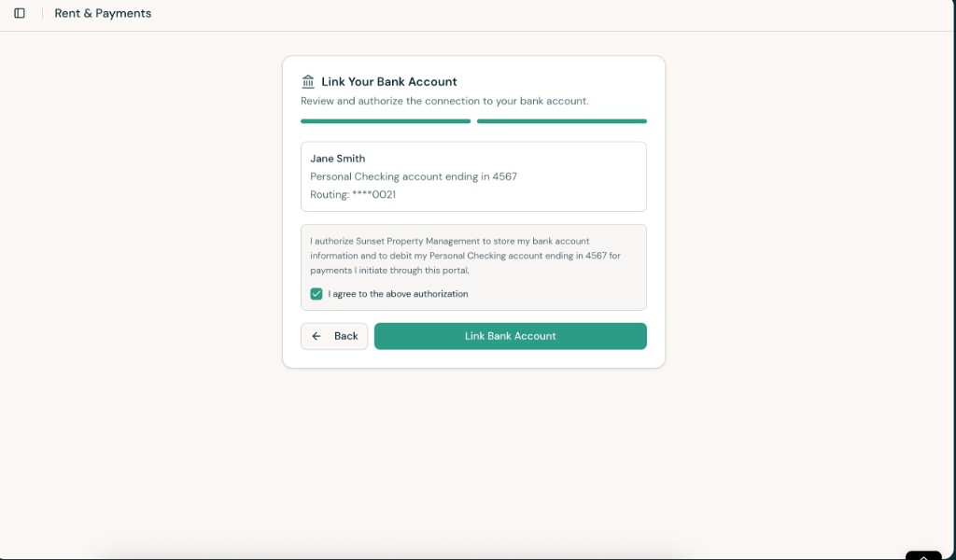Select the Jane Smith account card
956x560 pixels.
tap(473, 176)
